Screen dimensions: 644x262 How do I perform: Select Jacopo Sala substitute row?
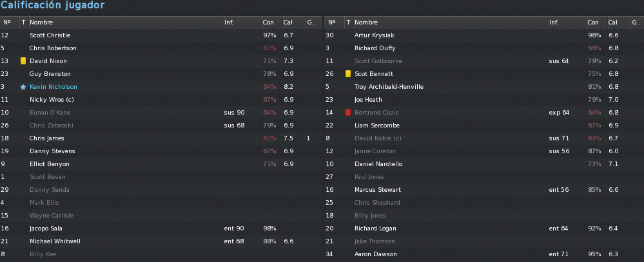click(x=161, y=229)
